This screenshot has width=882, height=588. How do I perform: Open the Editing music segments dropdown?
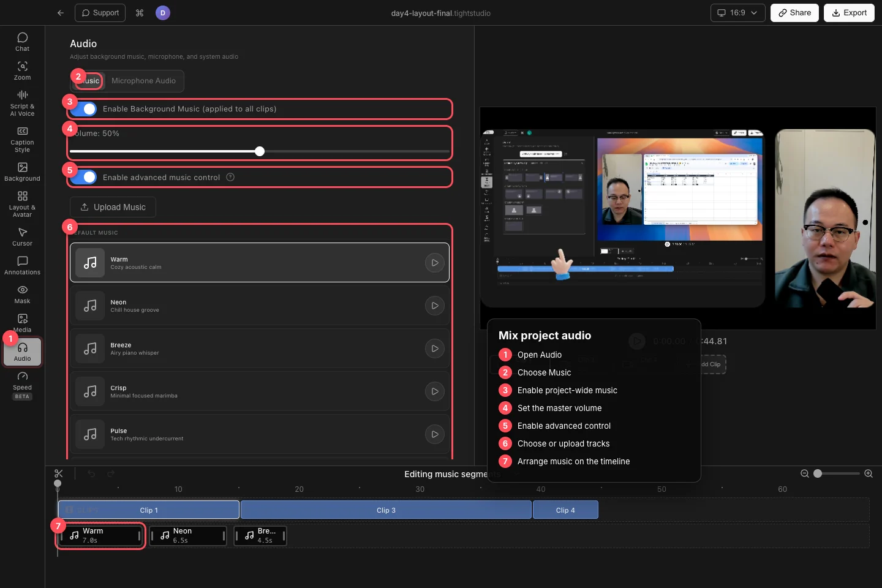(x=452, y=474)
